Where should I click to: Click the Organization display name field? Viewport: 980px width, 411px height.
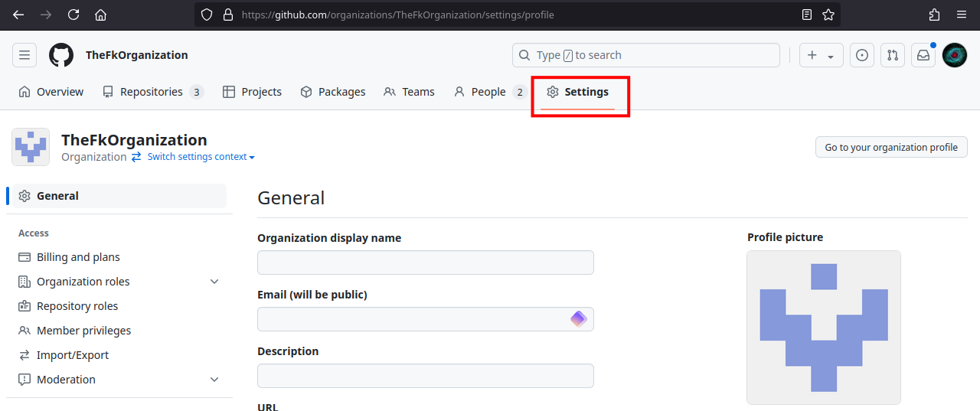click(x=426, y=263)
